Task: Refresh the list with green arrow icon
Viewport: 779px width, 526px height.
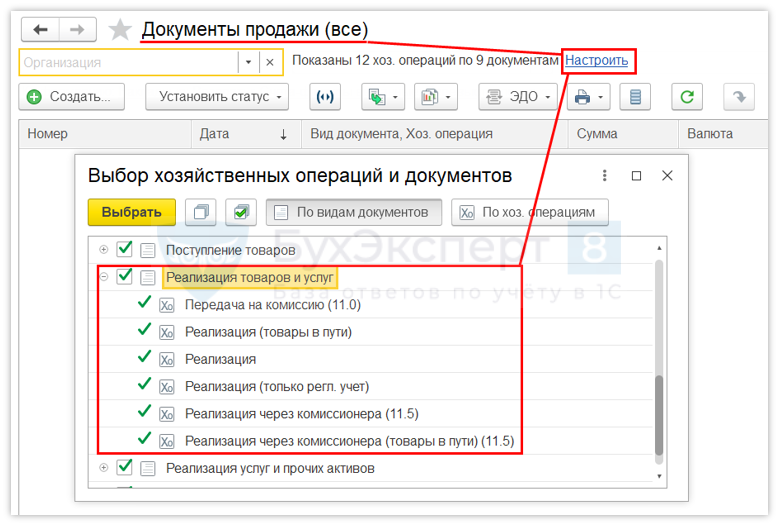Action: pyautogui.click(x=687, y=96)
